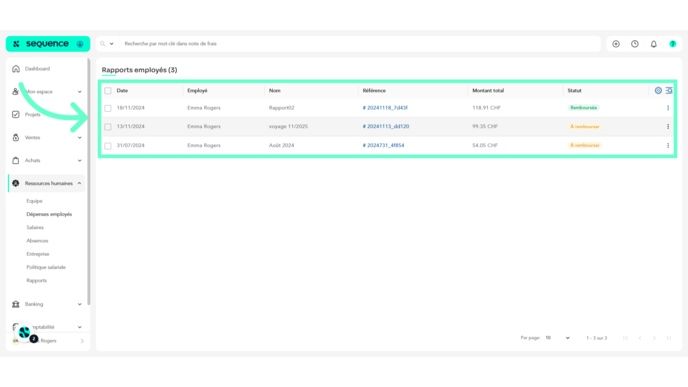Go to previous page of results
688x387 pixels.
(x=640, y=338)
